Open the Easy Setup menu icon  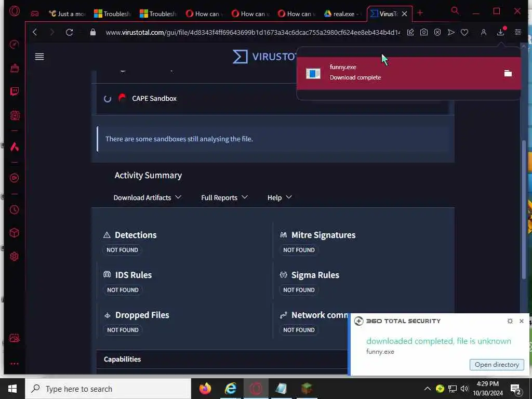tap(518, 32)
